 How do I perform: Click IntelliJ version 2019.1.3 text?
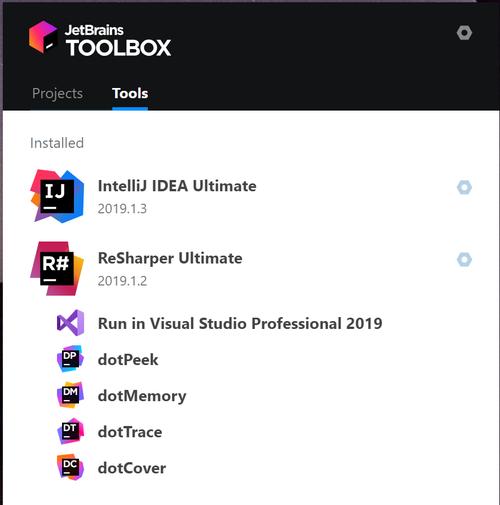(x=122, y=209)
